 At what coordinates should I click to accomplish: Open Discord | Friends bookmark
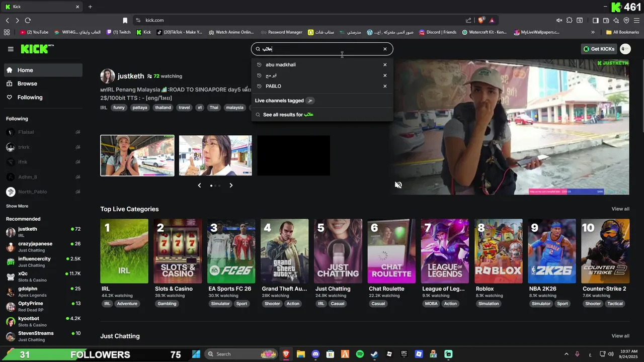pyautogui.click(x=438, y=32)
